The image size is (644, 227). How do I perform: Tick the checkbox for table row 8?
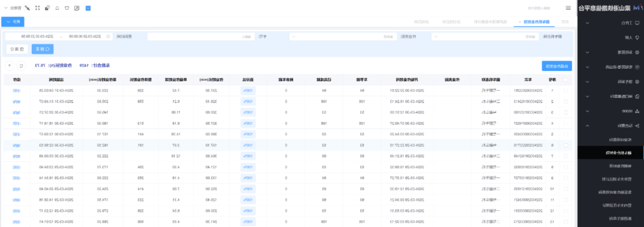[x=566, y=167]
